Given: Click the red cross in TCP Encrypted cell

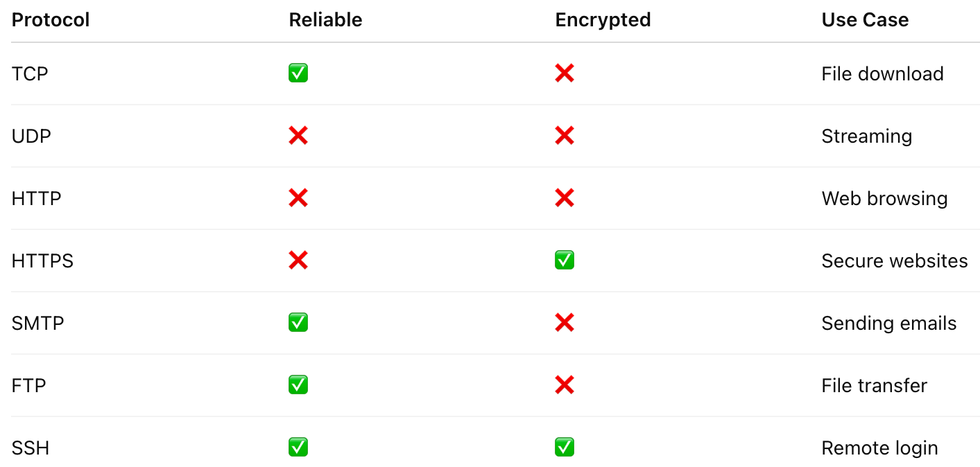Looking at the screenshot, I should (565, 73).
